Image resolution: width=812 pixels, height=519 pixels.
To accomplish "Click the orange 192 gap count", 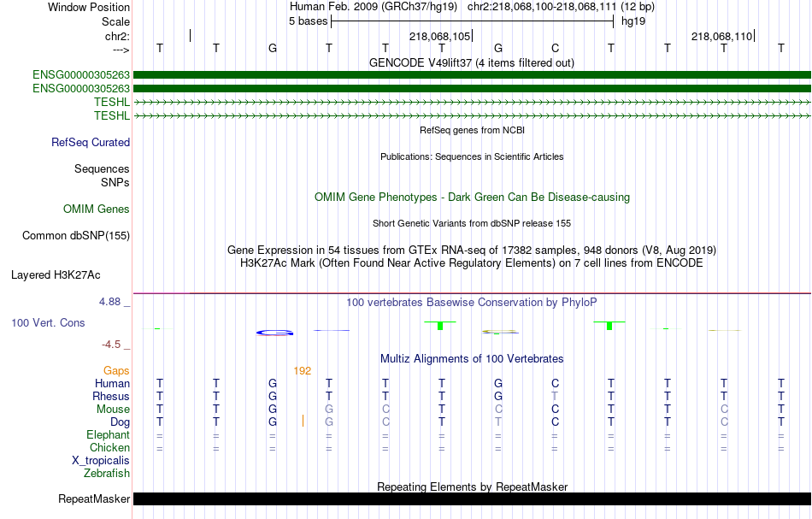I will pyautogui.click(x=303, y=371).
